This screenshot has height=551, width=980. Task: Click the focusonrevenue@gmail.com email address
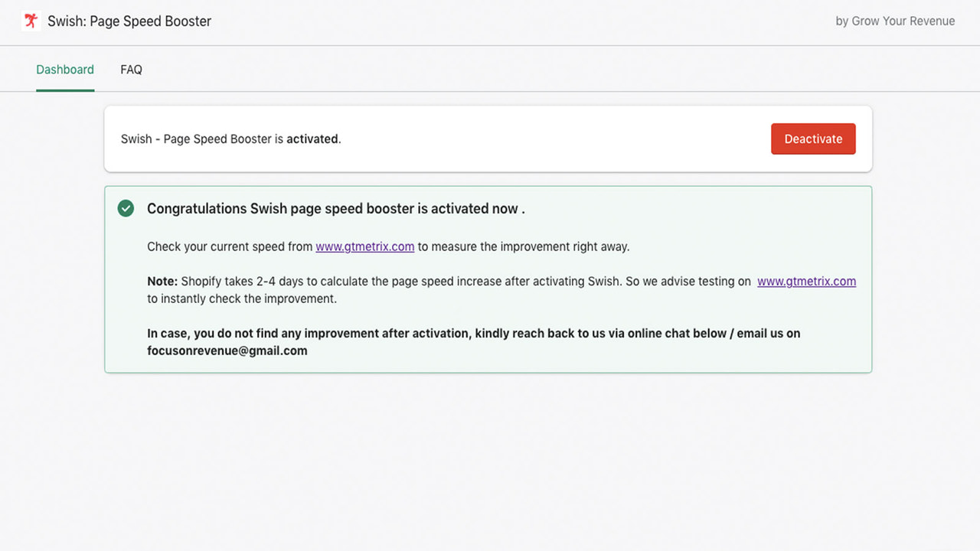(x=227, y=350)
